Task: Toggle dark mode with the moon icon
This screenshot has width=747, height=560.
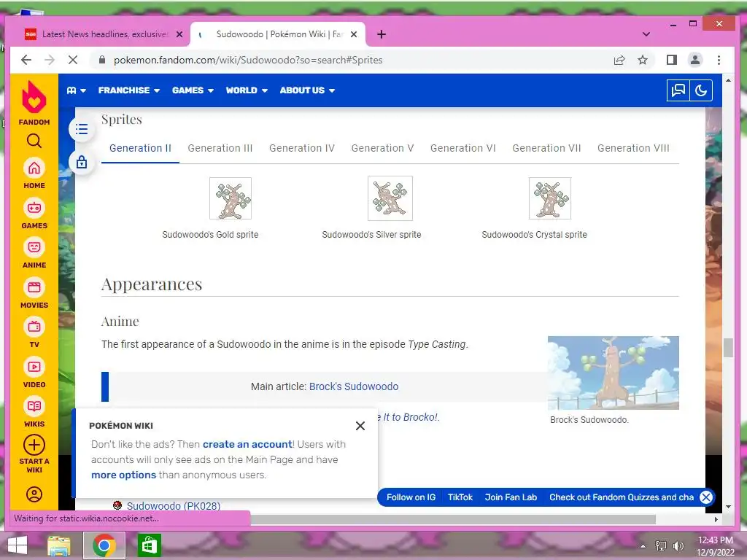Action: coord(701,90)
